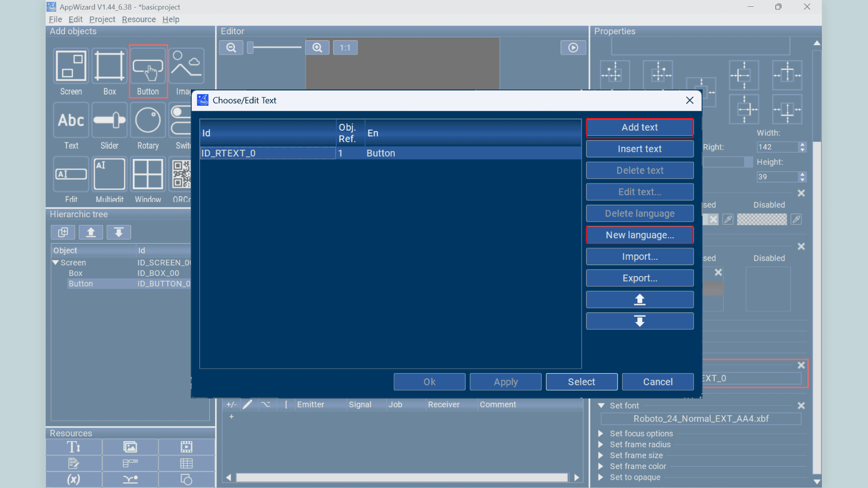The image size is (868, 488).
Task: Click the Add text button
Action: 640,127
